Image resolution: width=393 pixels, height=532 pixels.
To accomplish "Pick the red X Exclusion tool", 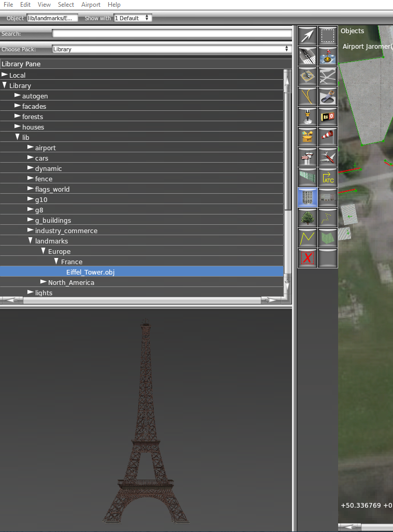I will click(x=307, y=257).
